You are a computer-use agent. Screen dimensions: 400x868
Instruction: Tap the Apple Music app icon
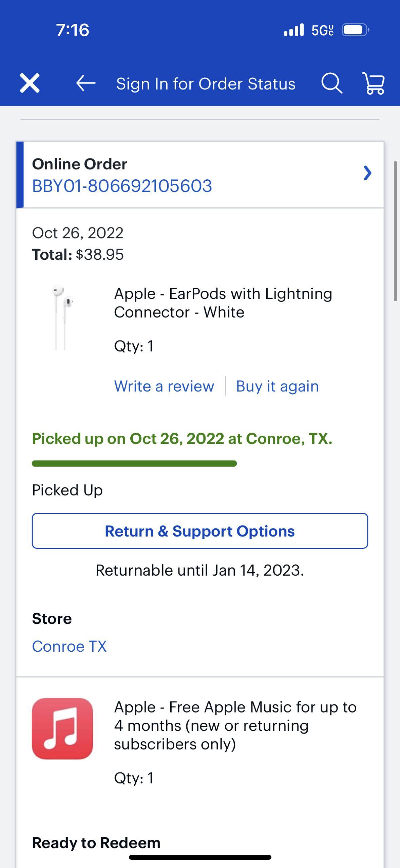(x=62, y=728)
